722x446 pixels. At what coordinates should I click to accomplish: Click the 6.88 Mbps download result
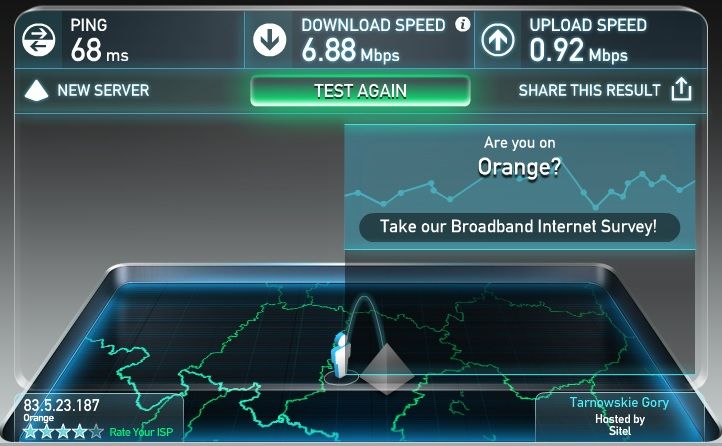pyautogui.click(x=350, y=50)
